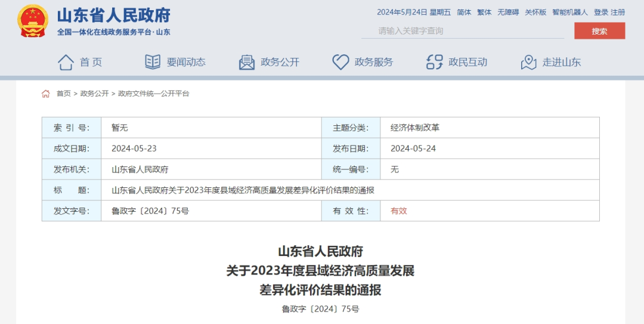Click 首页 in the breadcrumb
The image size is (644, 324).
pos(64,94)
